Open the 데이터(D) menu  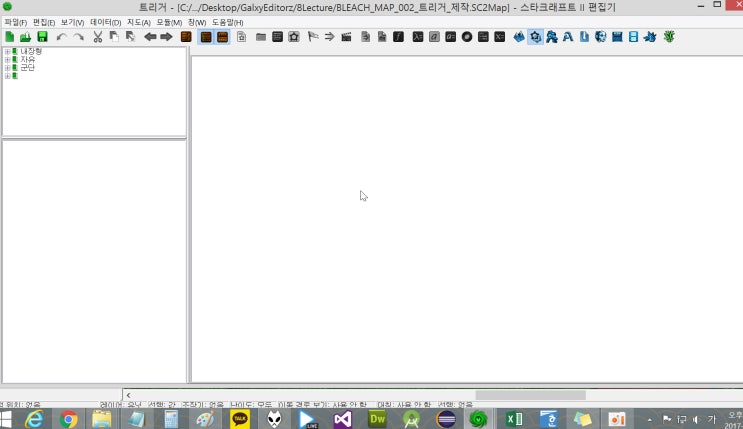[106, 22]
